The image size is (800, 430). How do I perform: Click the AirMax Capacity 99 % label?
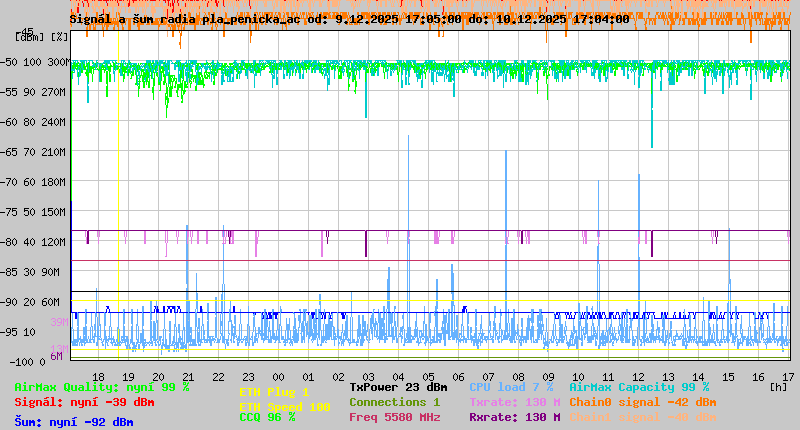638,387
